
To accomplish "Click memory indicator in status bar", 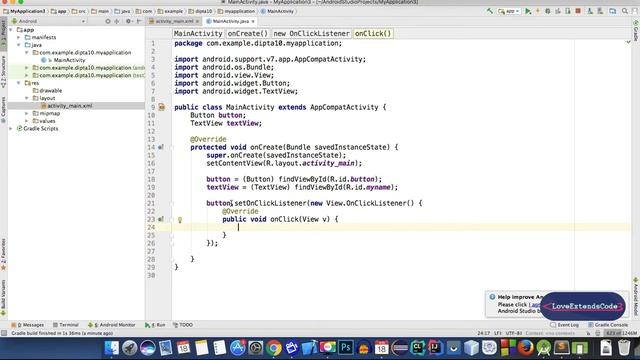I will pyautogui.click(x=620, y=333).
